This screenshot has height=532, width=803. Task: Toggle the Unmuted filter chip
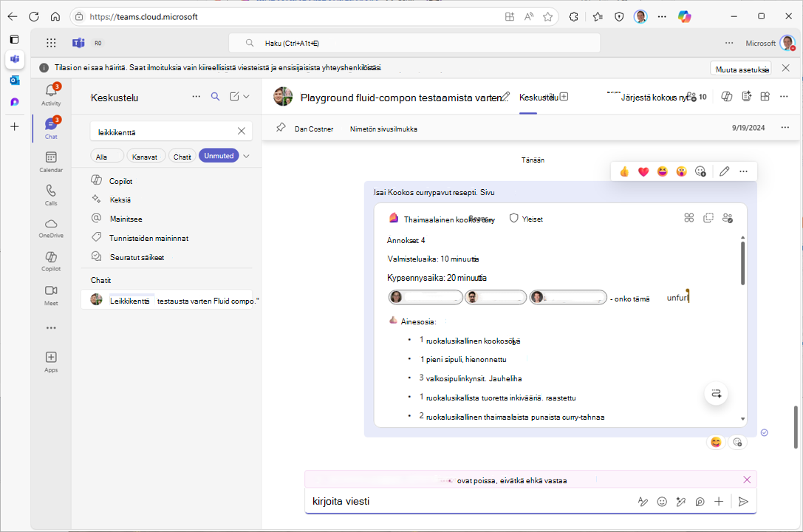219,156
